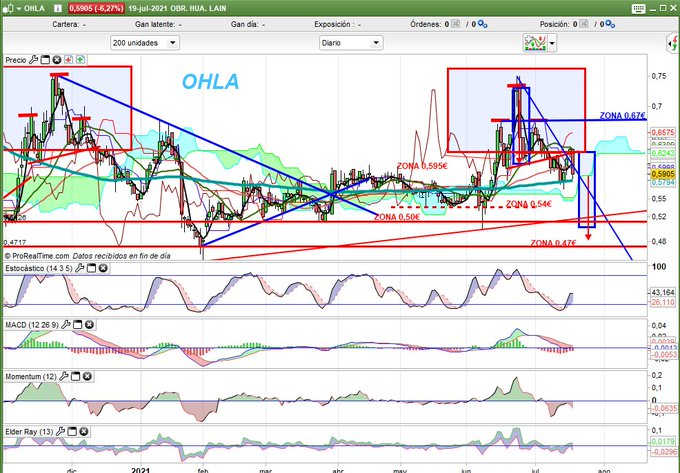Open the MACD indicator settings wrench
The image size is (680, 473).
point(66,324)
